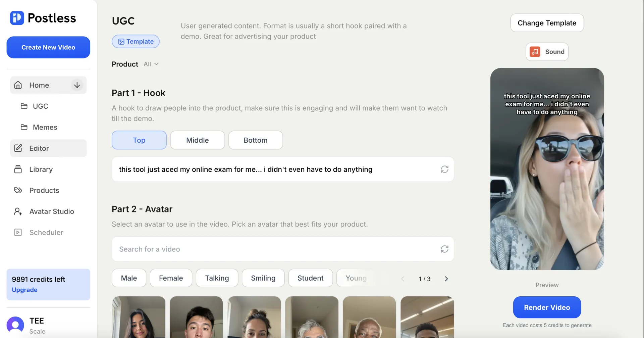Toggle the Female avatar filter
The height and width of the screenshot is (338, 644).
tap(171, 278)
